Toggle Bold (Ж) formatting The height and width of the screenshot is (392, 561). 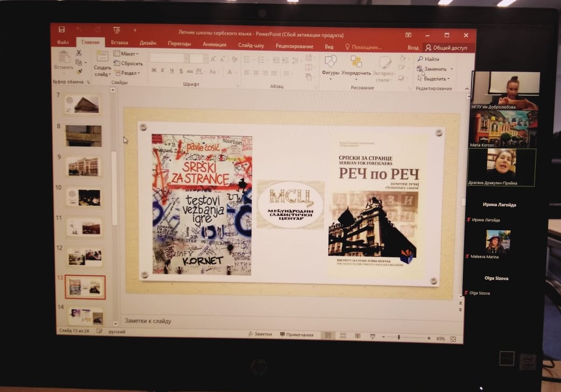coord(154,71)
